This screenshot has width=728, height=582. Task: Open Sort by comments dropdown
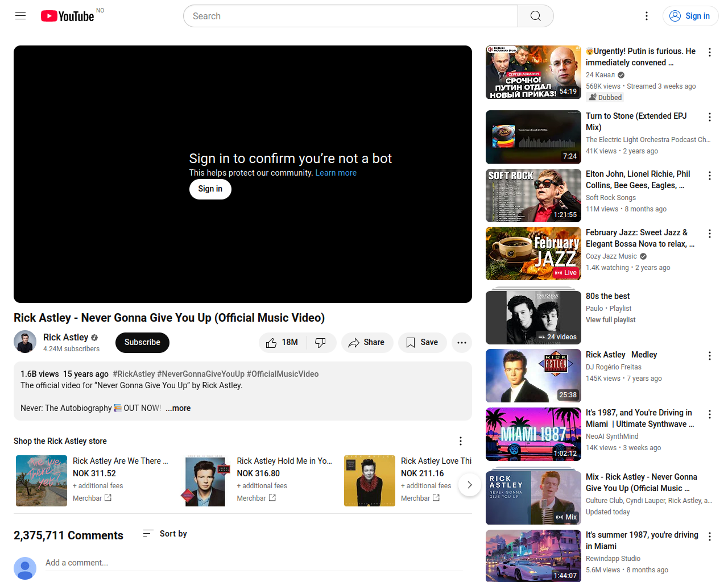pyautogui.click(x=165, y=534)
